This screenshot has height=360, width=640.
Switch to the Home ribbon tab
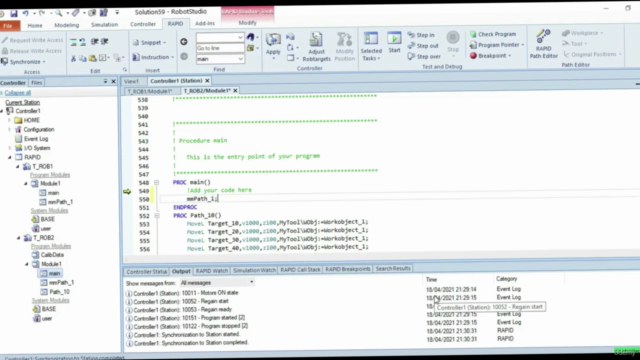click(x=35, y=25)
